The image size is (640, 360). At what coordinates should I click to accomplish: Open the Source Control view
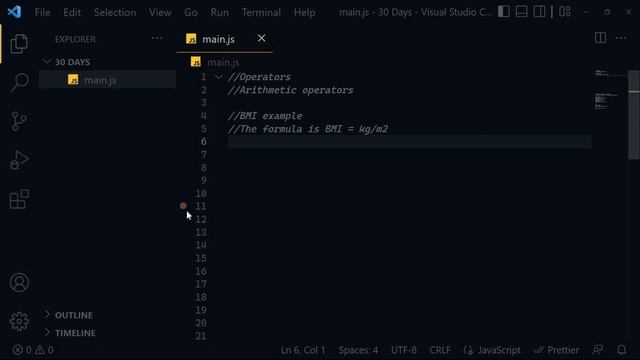click(x=19, y=121)
